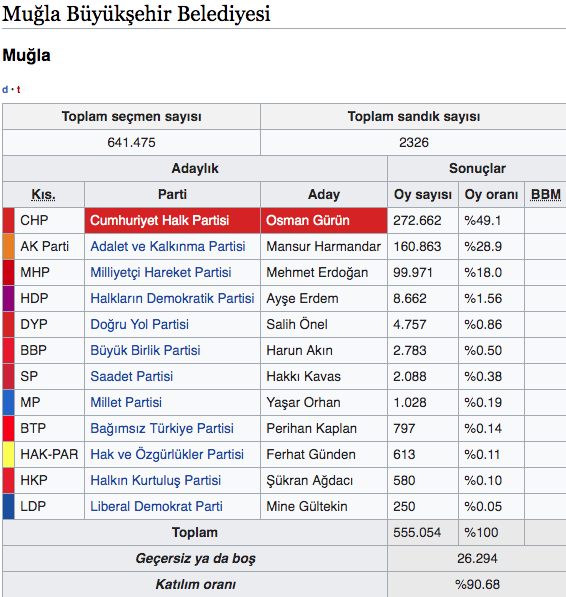Select vote share %28.9

483,246
